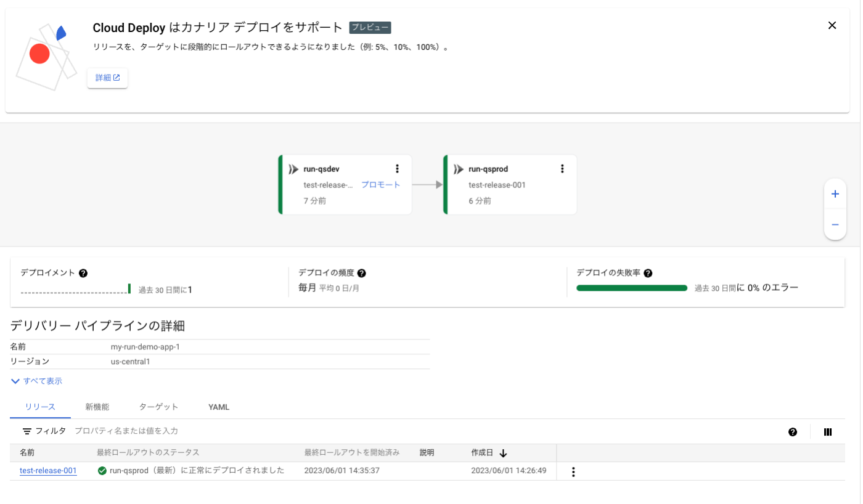Open the three-dot menu on run-qsdev card
Image resolution: width=863 pixels, height=504 pixels.
tap(397, 169)
